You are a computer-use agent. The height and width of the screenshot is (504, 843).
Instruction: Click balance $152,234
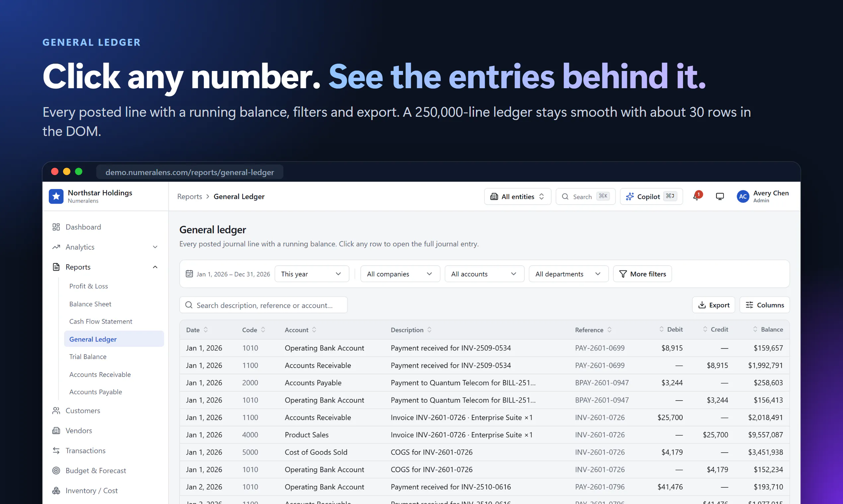point(768,470)
